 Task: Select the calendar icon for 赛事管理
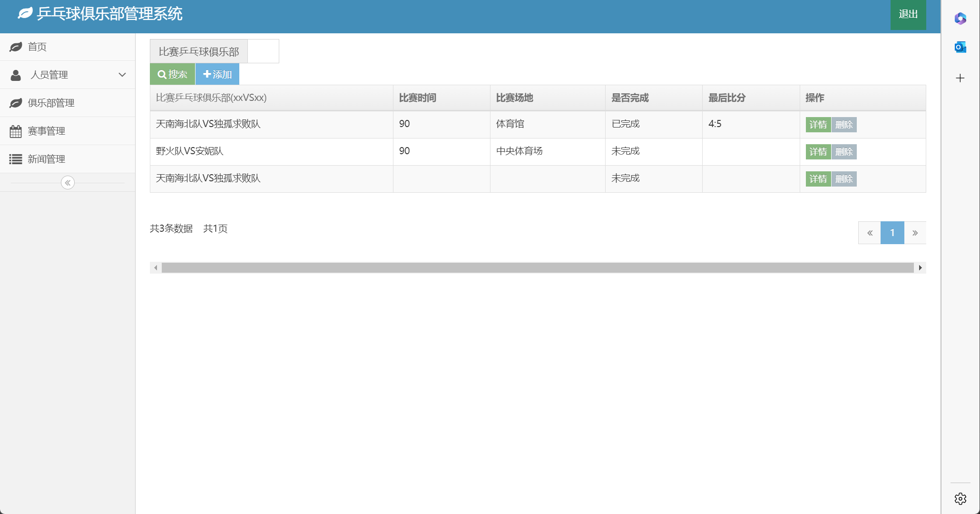coord(16,131)
